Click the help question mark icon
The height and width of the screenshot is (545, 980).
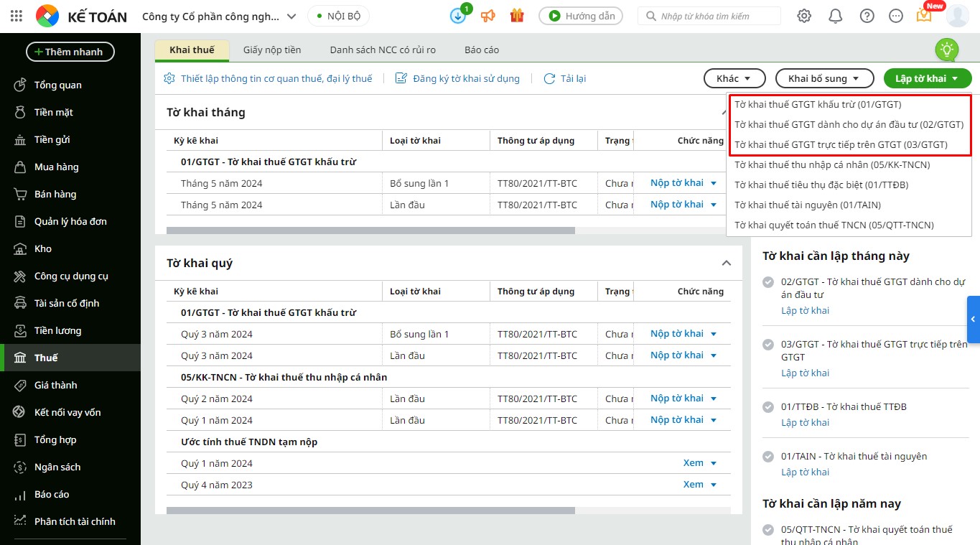pos(867,16)
